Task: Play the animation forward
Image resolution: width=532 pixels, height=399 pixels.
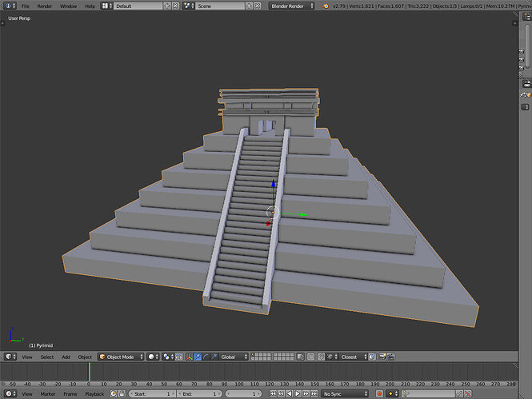Action: coord(298,393)
